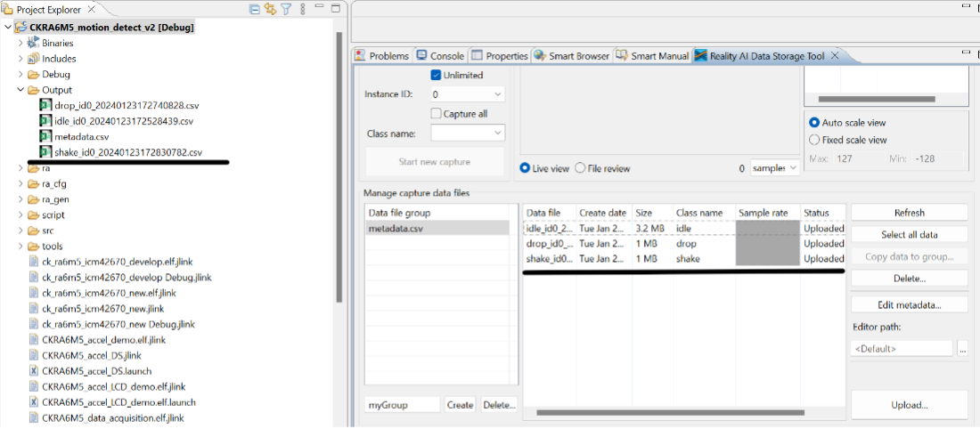Select the metadata.csv file icon in Output
This screenshot has height=429, width=980.
[x=45, y=137]
